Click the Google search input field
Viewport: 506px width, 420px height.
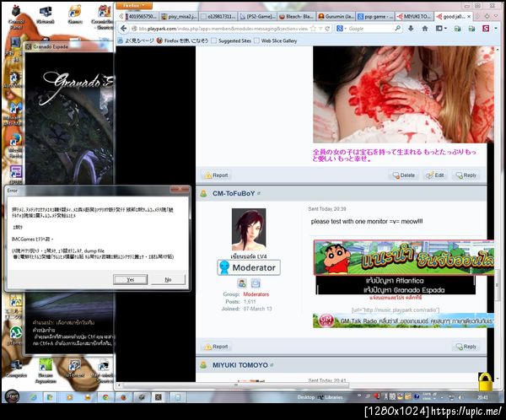(x=371, y=29)
